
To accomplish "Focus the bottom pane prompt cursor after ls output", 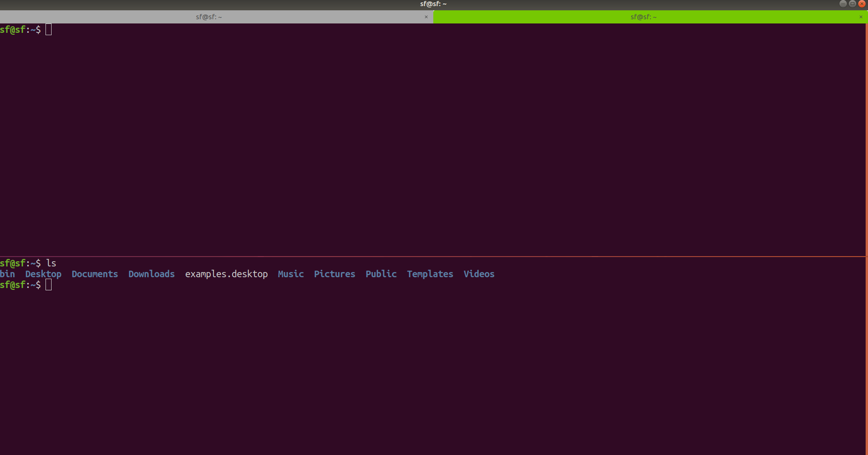I will tap(49, 285).
